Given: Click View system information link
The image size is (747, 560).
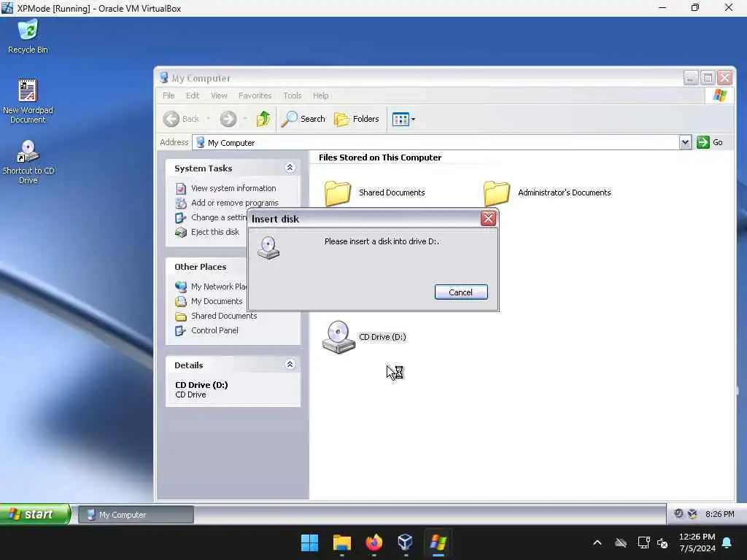Looking at the screenshot, I should pyautogui.click(x=233, y=188).
